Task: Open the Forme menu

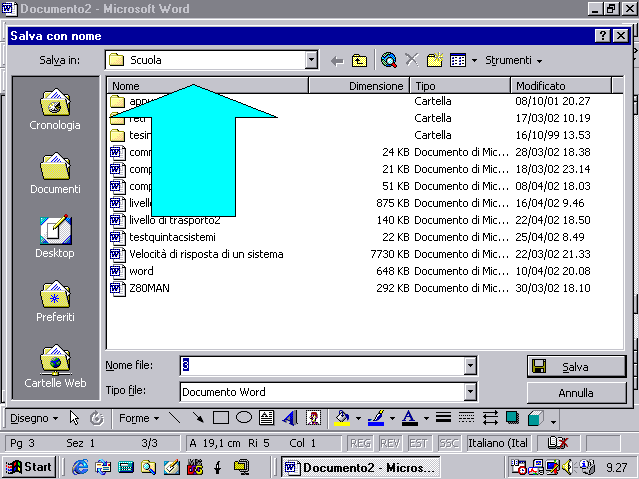Action: 139,418
